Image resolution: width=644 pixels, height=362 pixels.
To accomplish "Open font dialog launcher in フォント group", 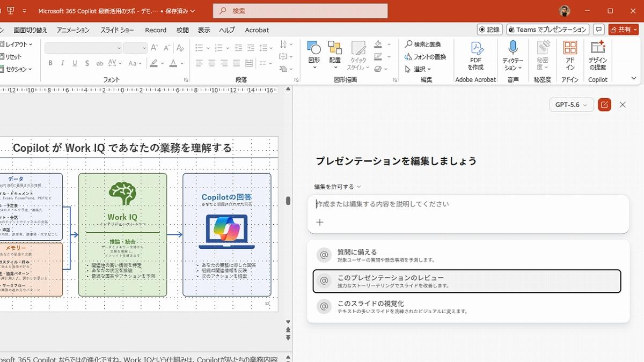I will pos(186,80).
